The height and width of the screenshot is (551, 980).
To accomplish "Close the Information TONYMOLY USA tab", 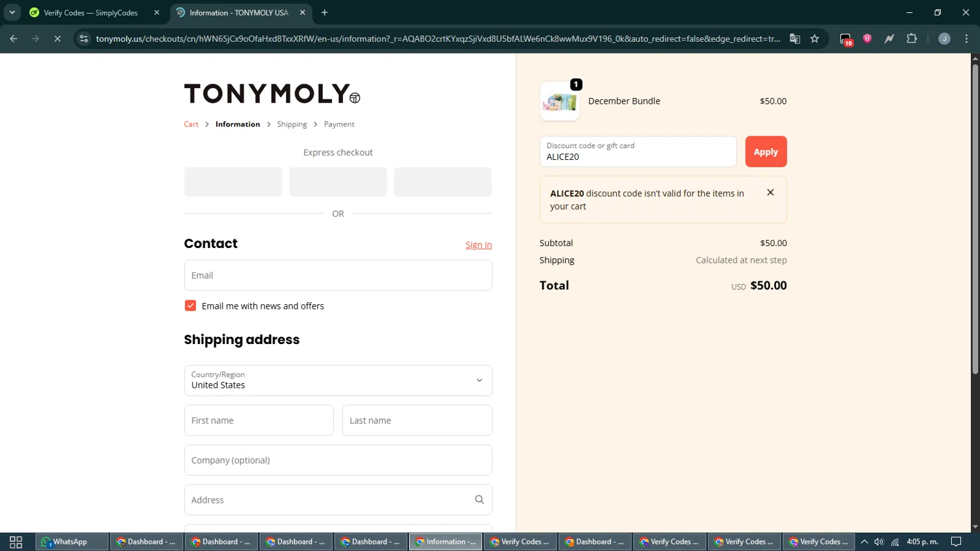I will pos(302,12).
